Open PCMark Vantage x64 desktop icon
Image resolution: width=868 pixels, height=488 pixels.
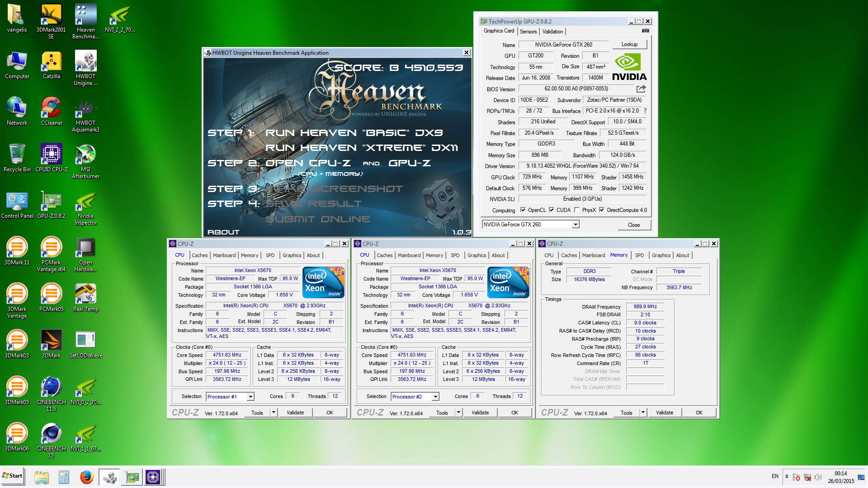point(51,254)
